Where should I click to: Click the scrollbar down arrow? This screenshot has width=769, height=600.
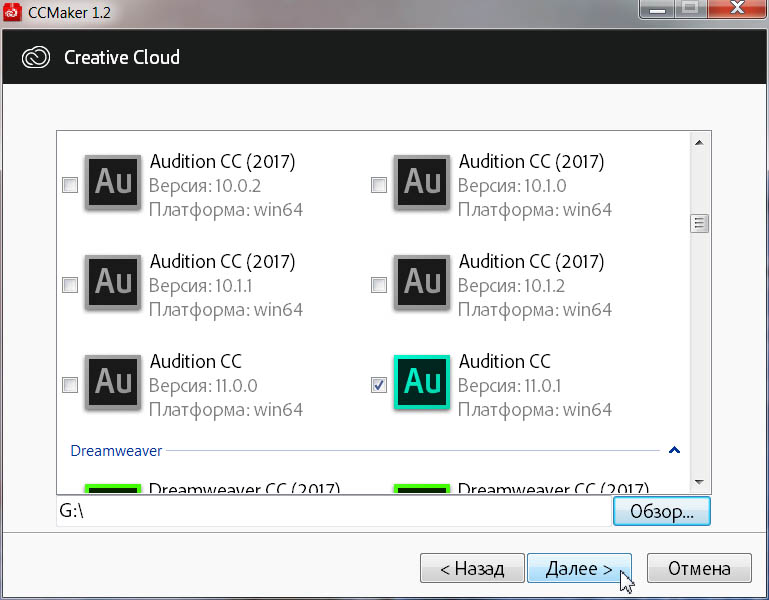coord(699,482)
